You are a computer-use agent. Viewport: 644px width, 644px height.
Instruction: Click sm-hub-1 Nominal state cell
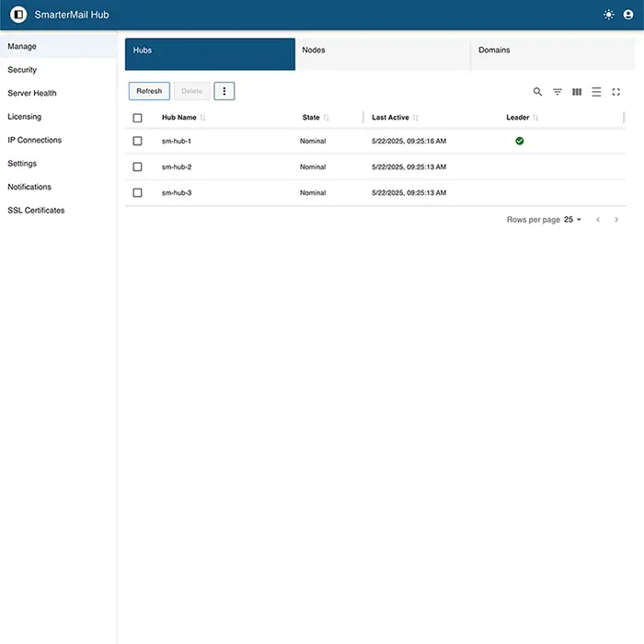pyautogui.click(x=313, y=141)
